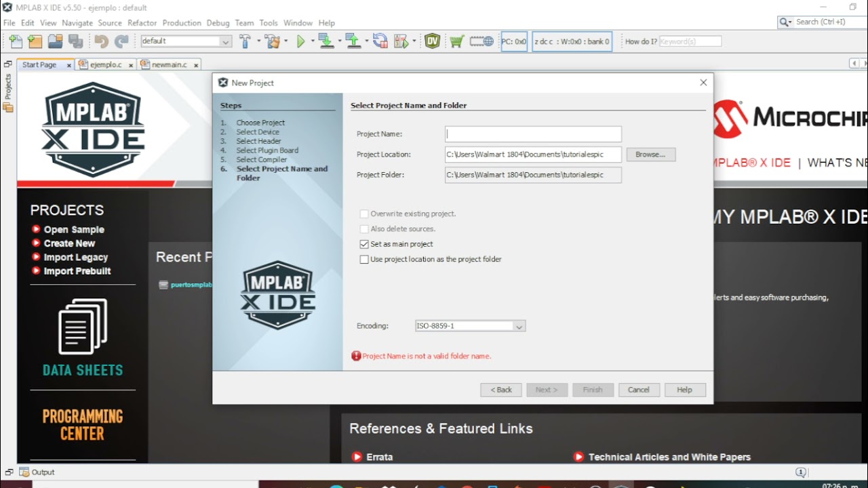This screenshot has width=868, height=488.
Task: Click the < Back button
Action: coord(501,390)
